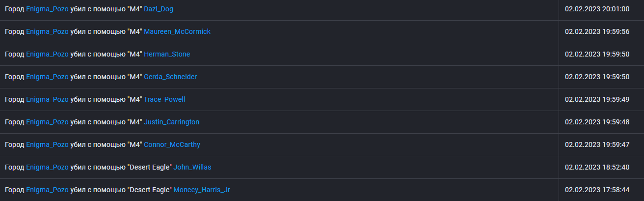Click Enigma_Pozo in the John_Willas row
The image size is (644, 201).
pos(47,167)
